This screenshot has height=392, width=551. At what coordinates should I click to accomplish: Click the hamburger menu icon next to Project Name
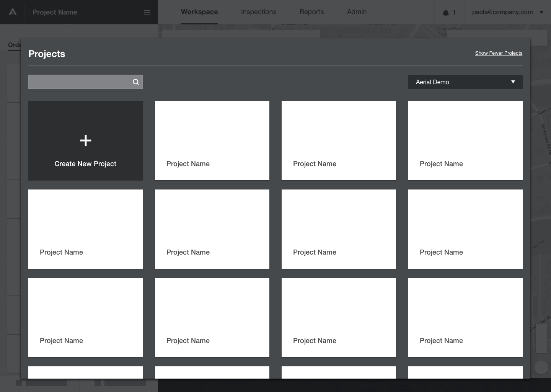click(x=147, y=12)
